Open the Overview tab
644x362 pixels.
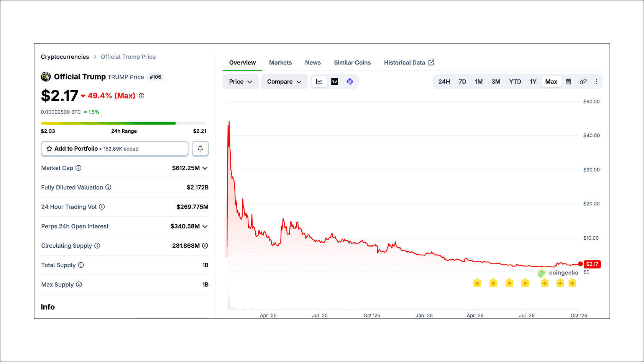242,63
